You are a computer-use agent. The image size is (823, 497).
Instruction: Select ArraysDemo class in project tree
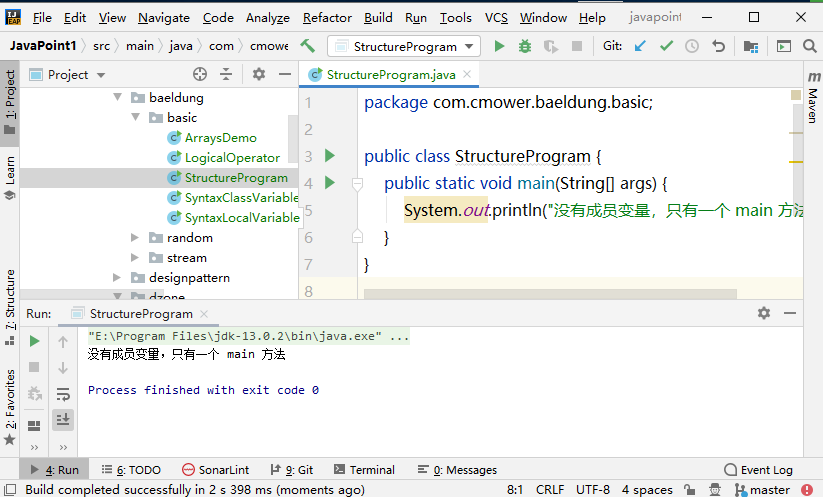[220, 138]
